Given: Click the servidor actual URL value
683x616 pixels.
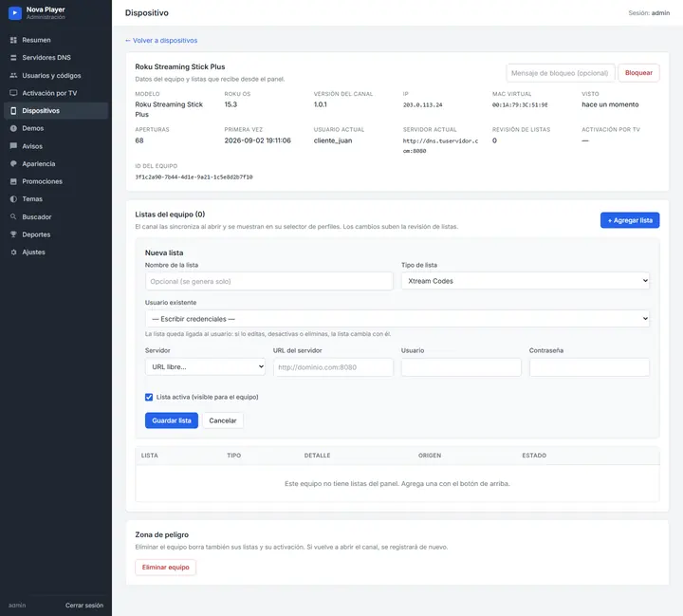Looking at the screenshot, I should click(440, 146).
